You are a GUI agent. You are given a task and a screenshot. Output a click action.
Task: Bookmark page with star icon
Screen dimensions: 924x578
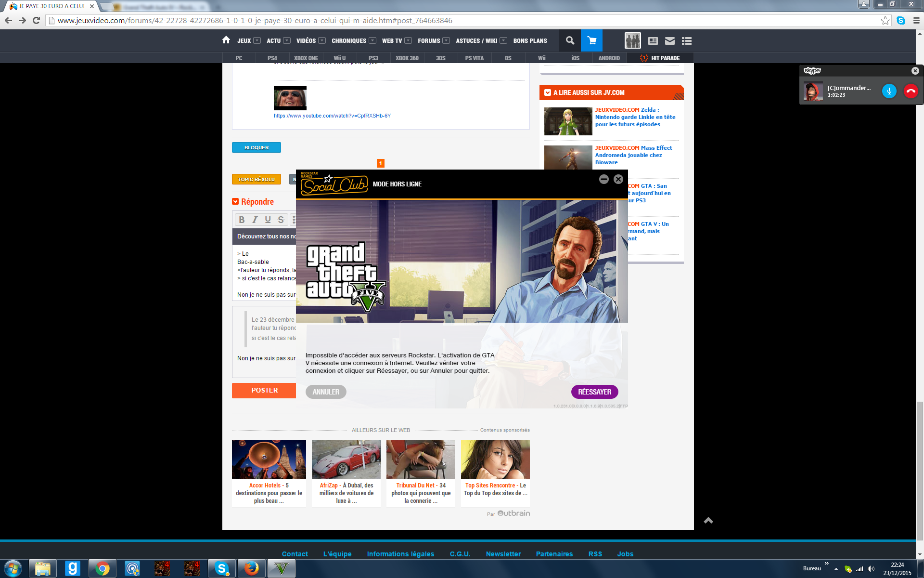(885, 20)
